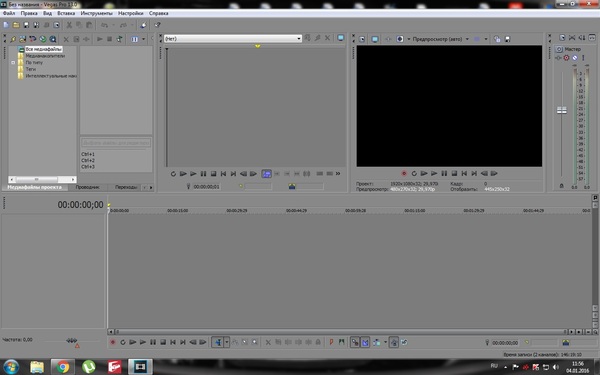
Task: Toggle loop playback on timeline toolbar
Action: click(x=122, y=342)
